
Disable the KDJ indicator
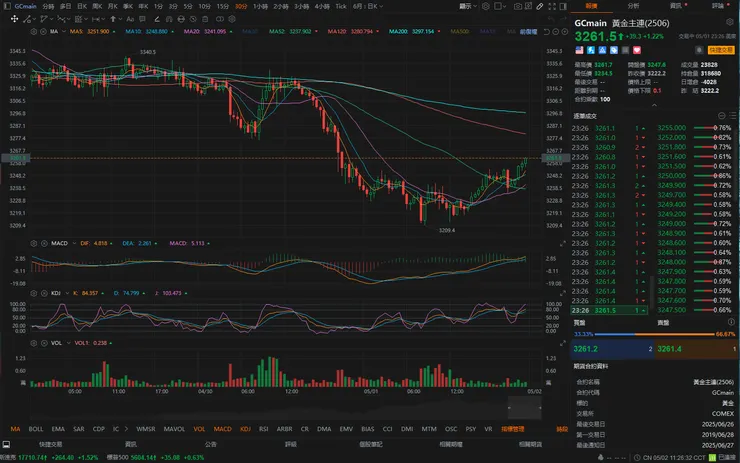pos(245,428)
